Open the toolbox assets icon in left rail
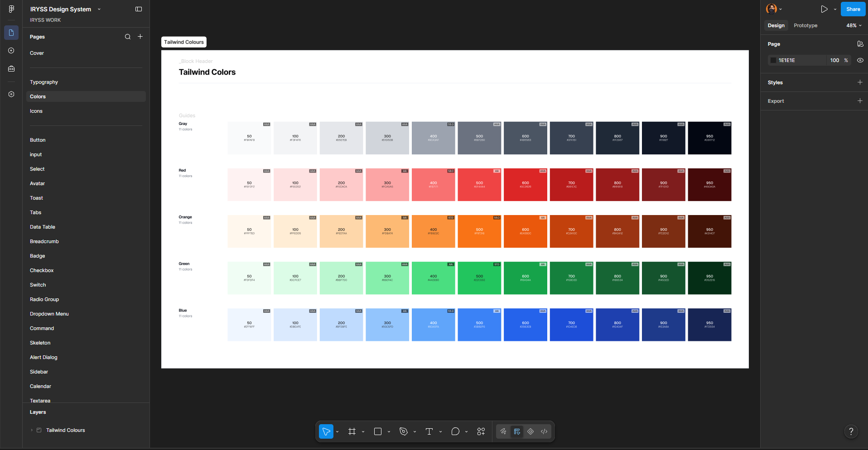Viewport: 868px width, 450px height. pyautogui.click(x=11, y=69)
